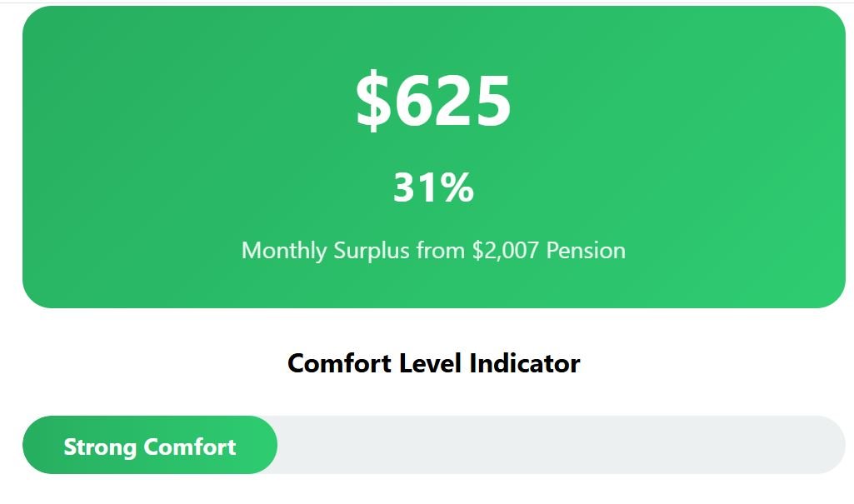Click the digit 5 in the $625 amount
854x504 pixels.
(x=492, y=102)
